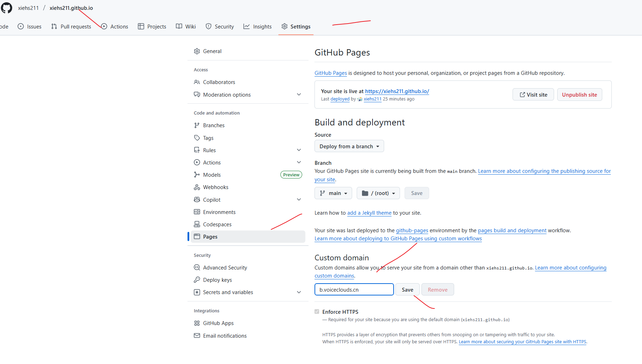Click the sidebar Actions play icon
The width and height of the screenshot is (642, 364).
pos(197,162)
